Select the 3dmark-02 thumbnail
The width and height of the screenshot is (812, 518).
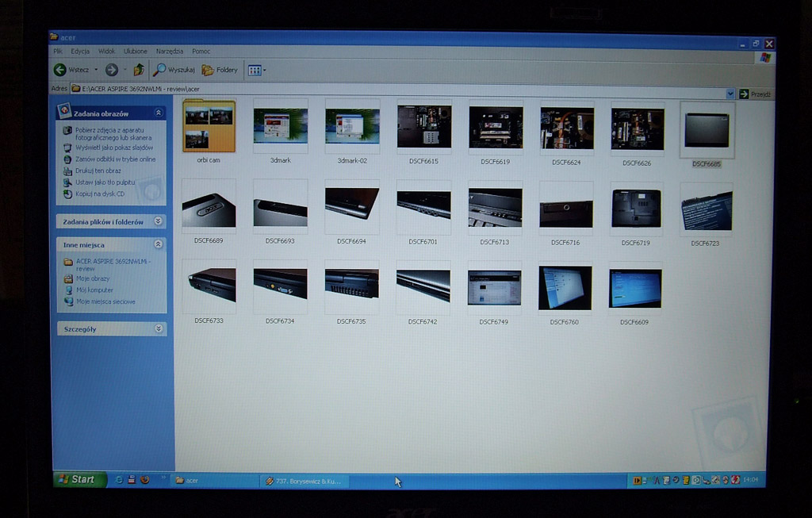[352, 126]
